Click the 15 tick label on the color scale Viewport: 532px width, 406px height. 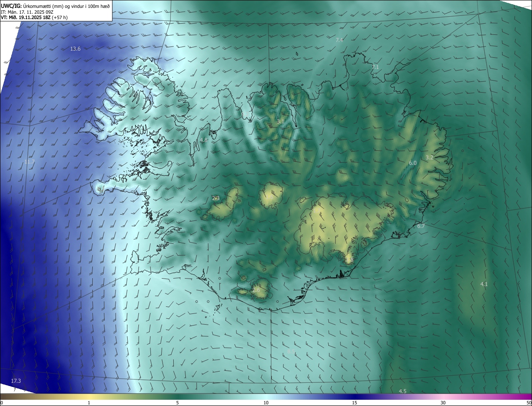(x=355, y=403)
